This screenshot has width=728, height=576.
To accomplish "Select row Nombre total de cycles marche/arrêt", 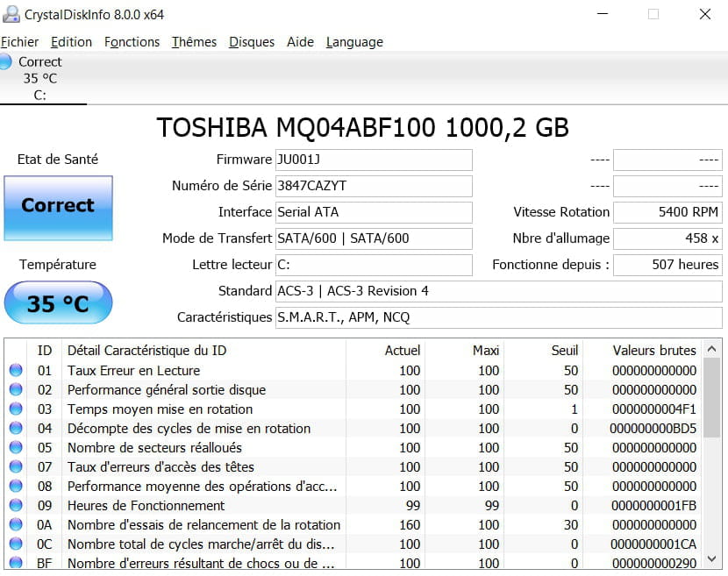I will tap(353, 544).
